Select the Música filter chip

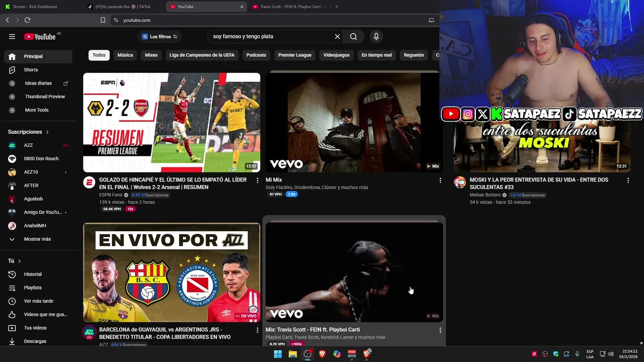[125, 55]
